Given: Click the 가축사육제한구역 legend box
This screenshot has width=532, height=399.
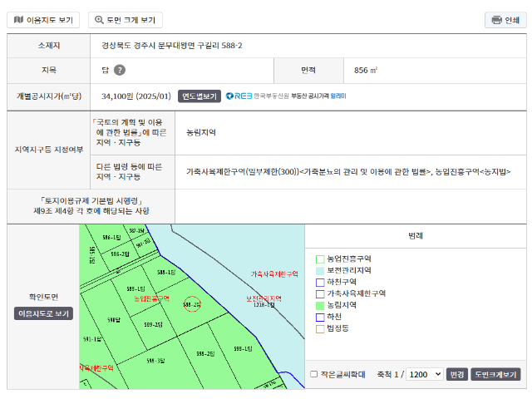Looking at the screenshot, I should pos(320,294).
